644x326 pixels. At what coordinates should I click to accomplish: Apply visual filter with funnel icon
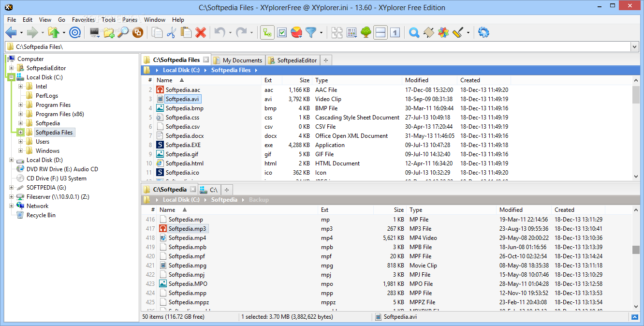click(x=310, y=32)
